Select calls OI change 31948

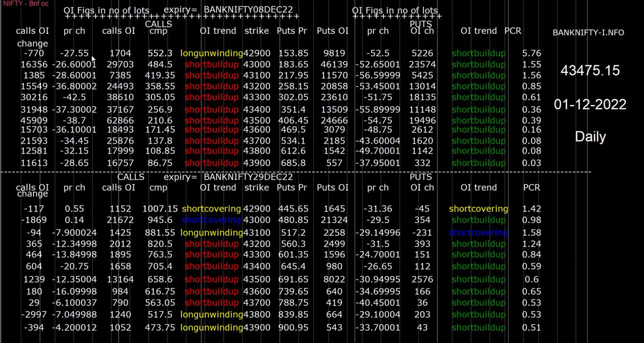click(35, 109)
